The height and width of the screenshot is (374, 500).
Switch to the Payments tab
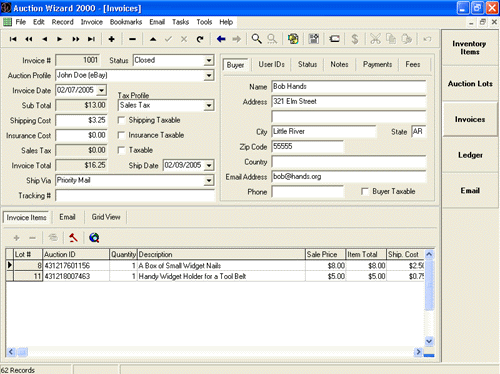pos(377,64)
